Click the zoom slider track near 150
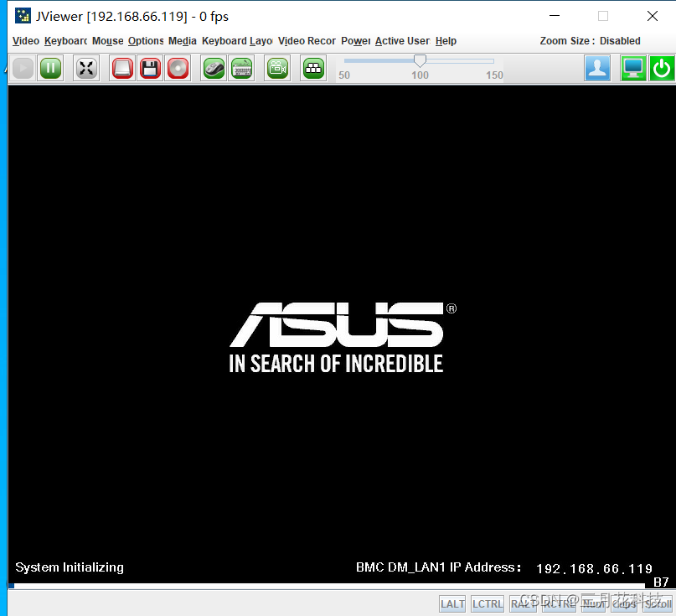This screenshot has width=676, height=616. pyautogui.click(x=492, y=61)
